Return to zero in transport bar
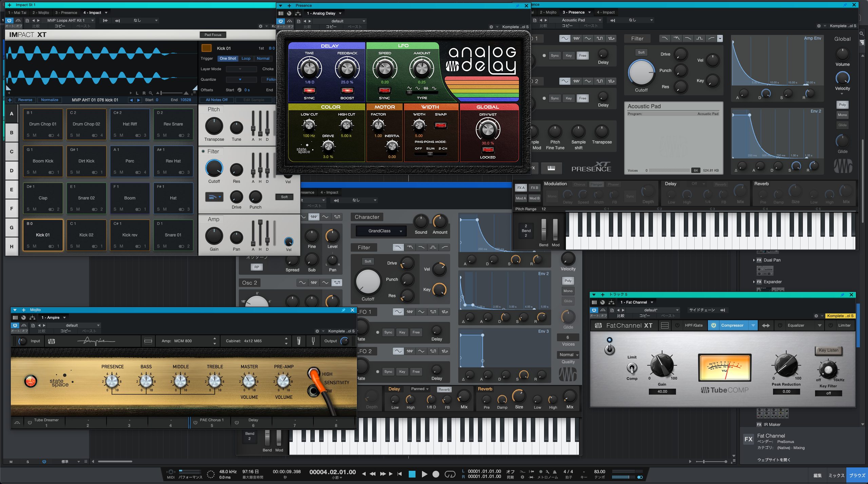The width and height of the screenshot is (868, 484). click(x=400, y=474)
